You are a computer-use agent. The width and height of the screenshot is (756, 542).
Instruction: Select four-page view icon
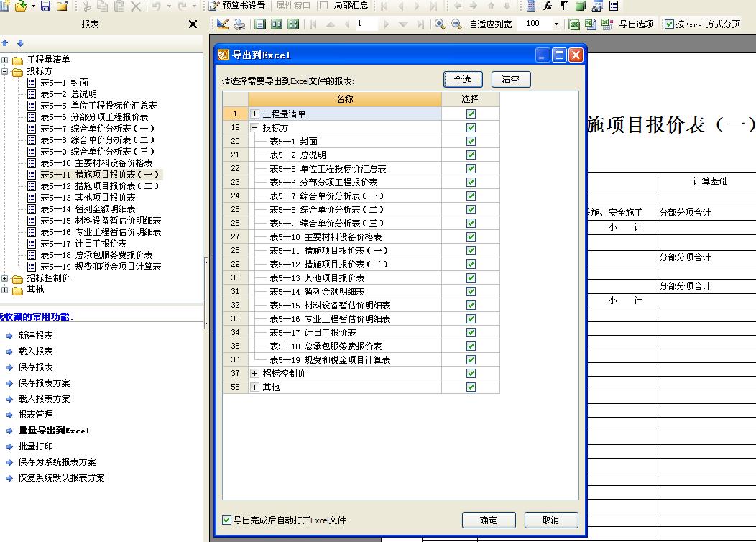tap(293, 24)
